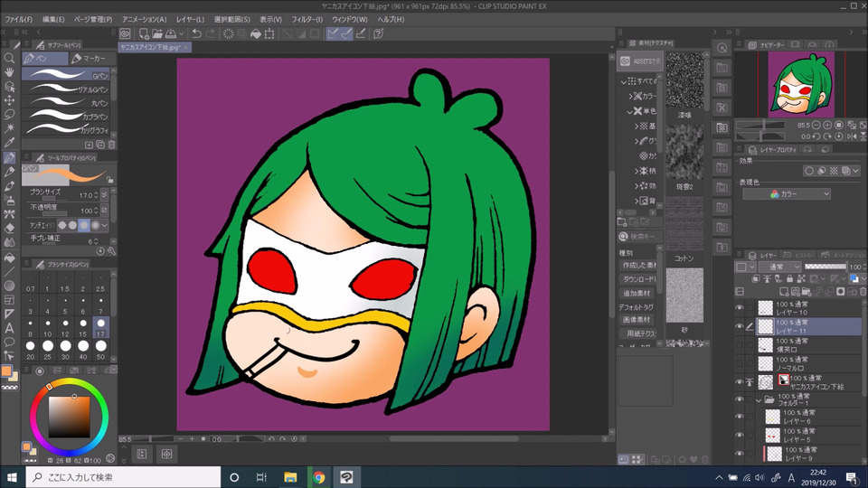
Task: Click the 画像素材 tag button
Action: pos(637,320)
